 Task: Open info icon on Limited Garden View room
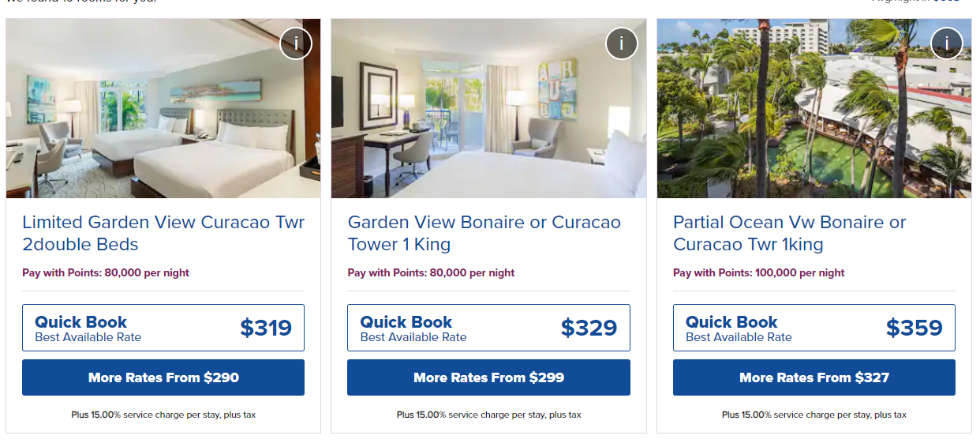(x=296, y=43)
